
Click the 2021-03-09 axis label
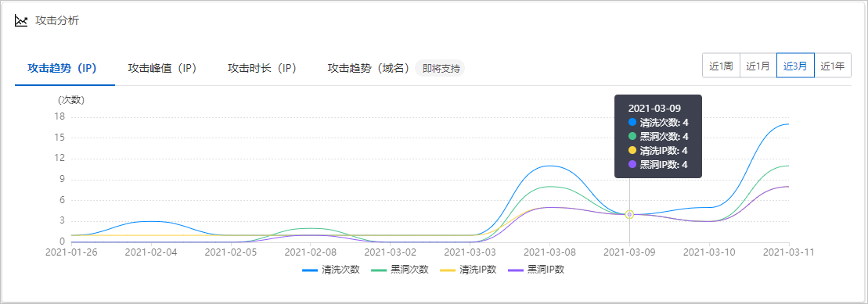pos(629,252)
